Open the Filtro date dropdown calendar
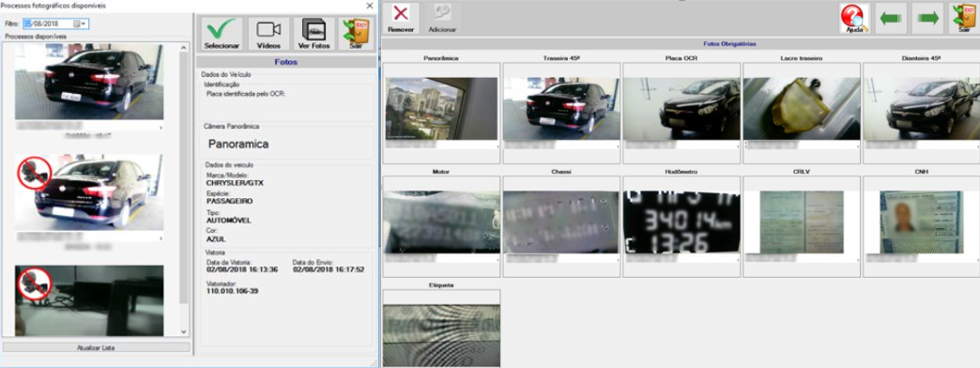This screenshot has width=980, height=368. pos(80,23)
